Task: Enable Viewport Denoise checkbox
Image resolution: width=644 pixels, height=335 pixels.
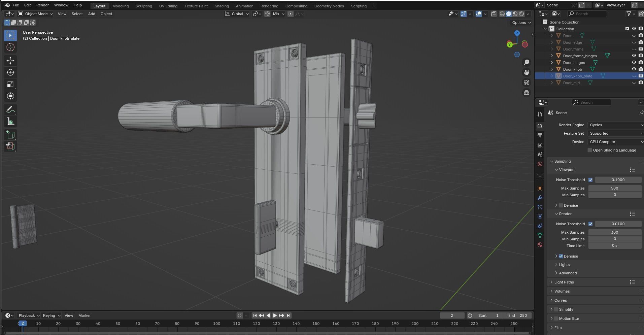Action: coord(561,205)
